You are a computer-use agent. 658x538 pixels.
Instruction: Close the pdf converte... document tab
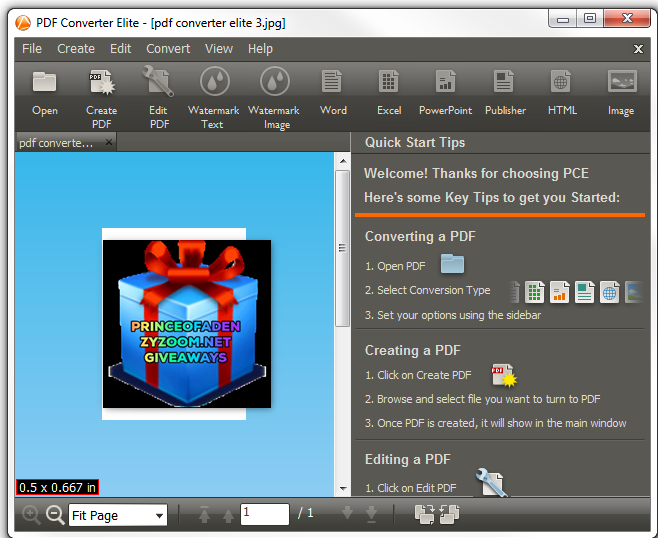coord(109,142)
